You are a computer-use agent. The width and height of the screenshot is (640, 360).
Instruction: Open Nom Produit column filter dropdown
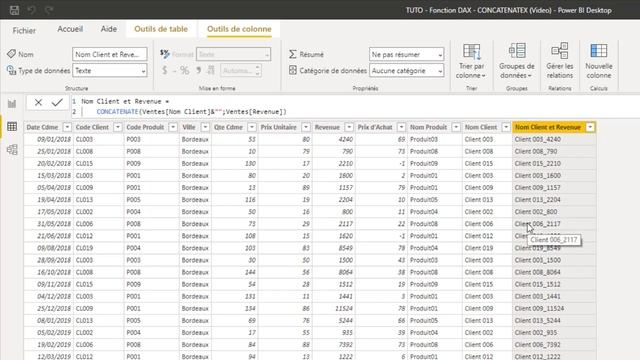click(x=456, y=127)
